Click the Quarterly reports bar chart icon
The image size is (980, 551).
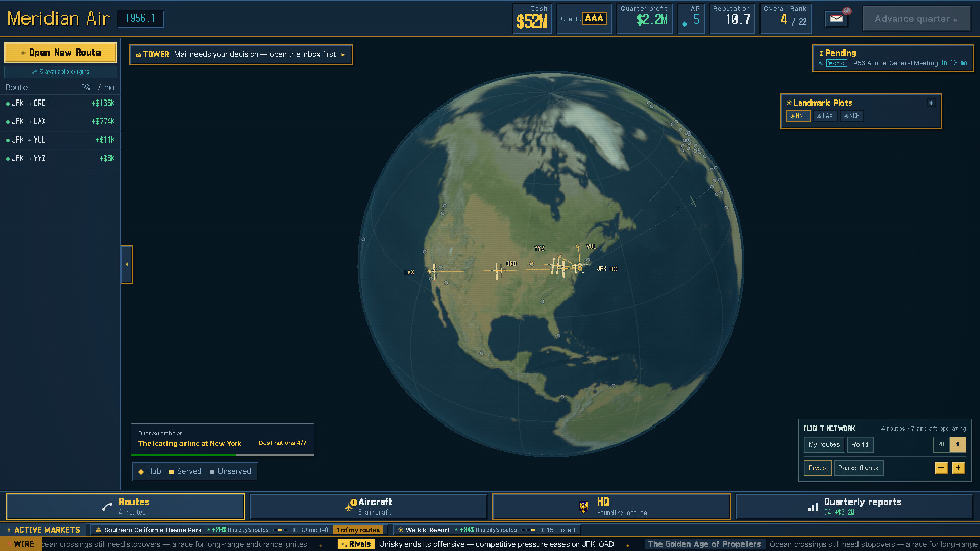pyautogui.click(x=813, y=507)
